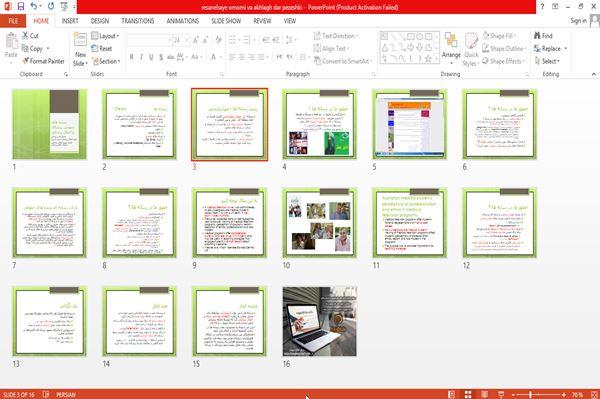This screenshot has height=399, width=600.
Task: Open the Section dropdown
Action: (106, 61)
